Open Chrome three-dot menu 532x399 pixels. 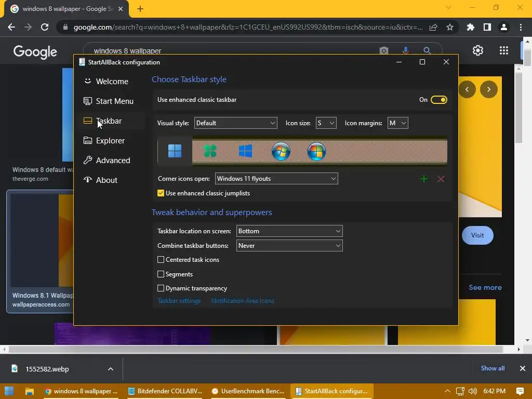[521, 27]
